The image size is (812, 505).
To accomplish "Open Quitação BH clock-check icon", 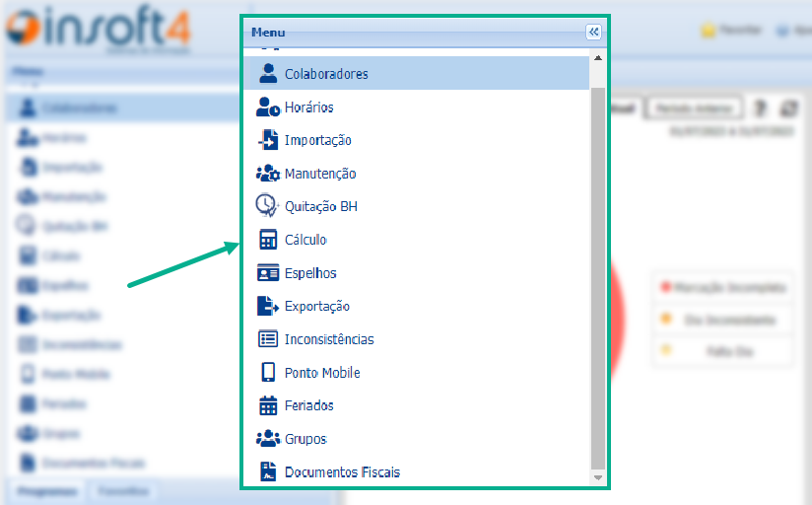I will click(x=267, y=206).
